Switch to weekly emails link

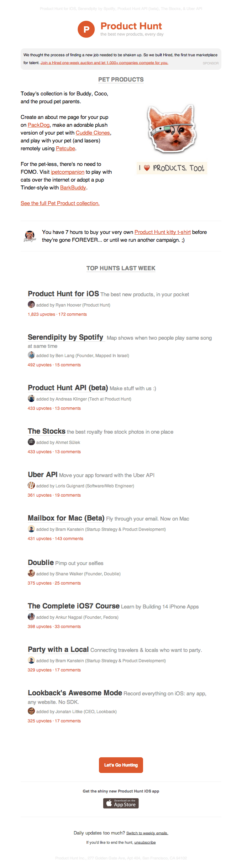pyautogui.click(x=147, y=833)
